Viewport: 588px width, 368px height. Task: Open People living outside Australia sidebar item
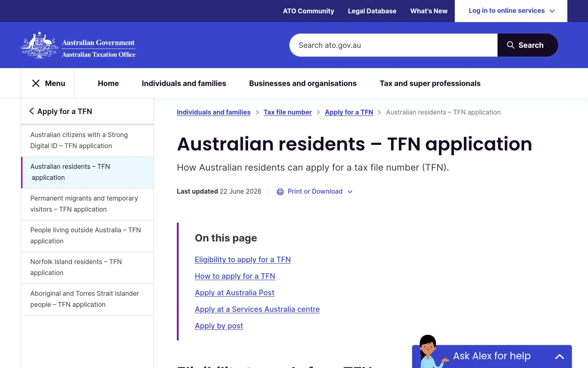point(87,236)
